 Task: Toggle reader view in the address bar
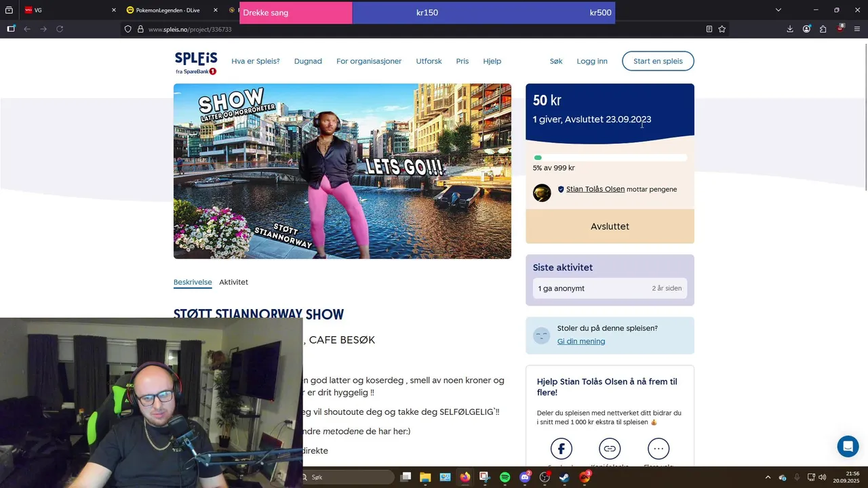(709, 29)
